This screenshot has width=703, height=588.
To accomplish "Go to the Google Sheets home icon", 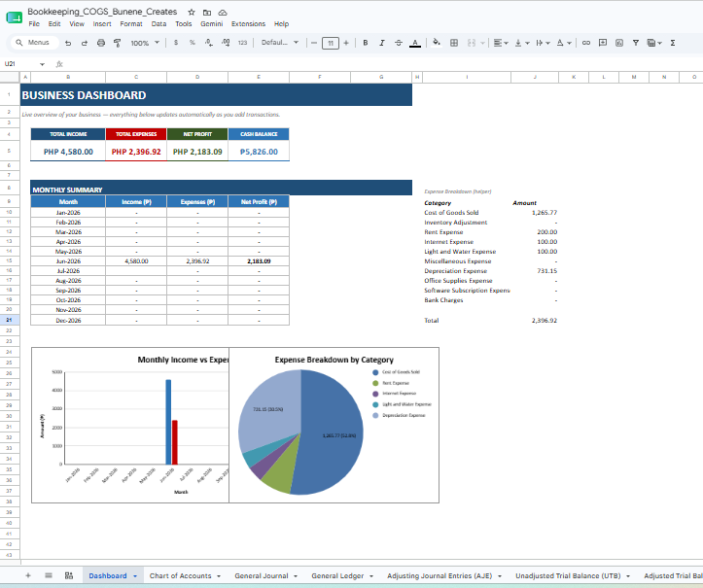I will point(14,17).
